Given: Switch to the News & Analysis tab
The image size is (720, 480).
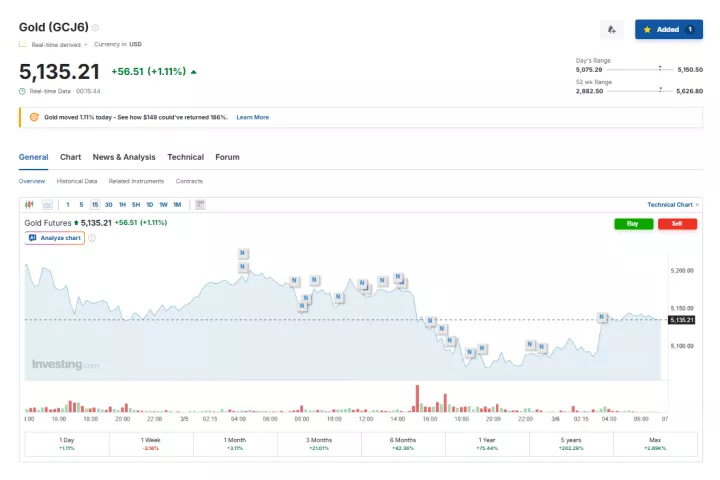Looking at the screenshot, I should coord(124,157).
